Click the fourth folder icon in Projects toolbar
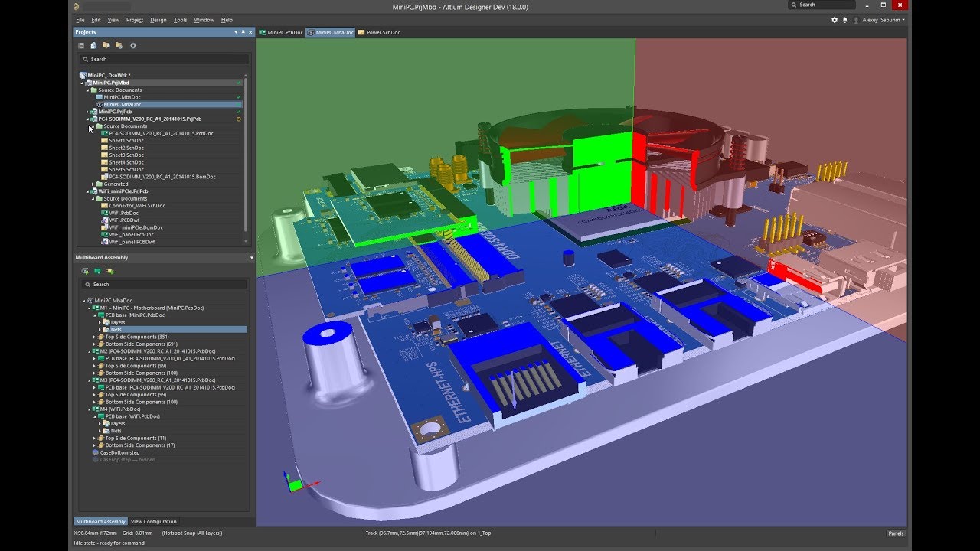980x551 pixels. click(119, 46)
